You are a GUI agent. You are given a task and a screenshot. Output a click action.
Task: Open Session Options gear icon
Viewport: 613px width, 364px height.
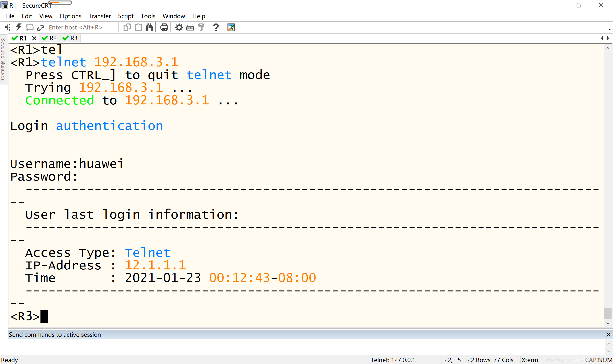pyautogui.click(x=179, y=27)
